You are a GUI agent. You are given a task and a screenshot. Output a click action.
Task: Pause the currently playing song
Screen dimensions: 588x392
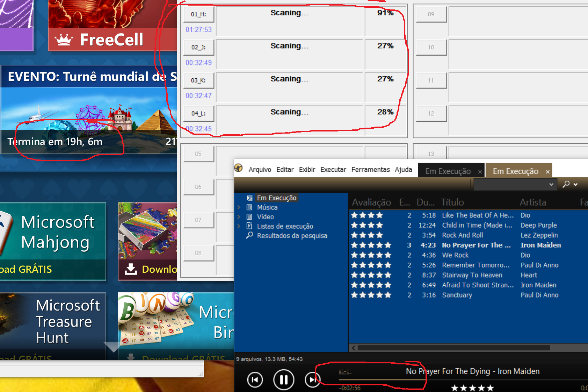pyautogui.click(x=284, y=380)
